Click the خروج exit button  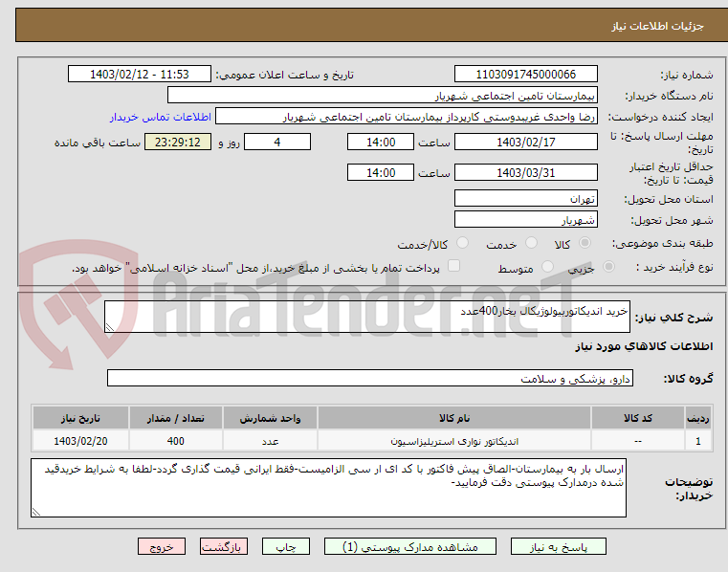tap(161, 546)
